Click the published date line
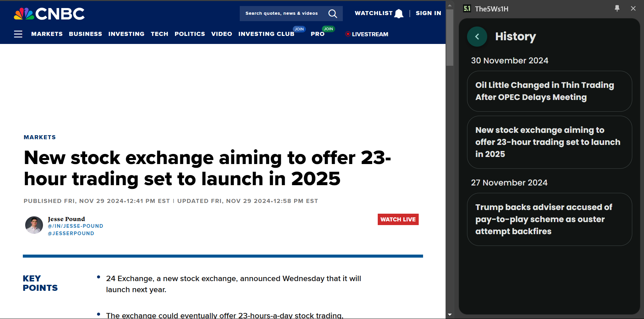The width and height of the screenshot is (644, 319). [x=171, y=201]
